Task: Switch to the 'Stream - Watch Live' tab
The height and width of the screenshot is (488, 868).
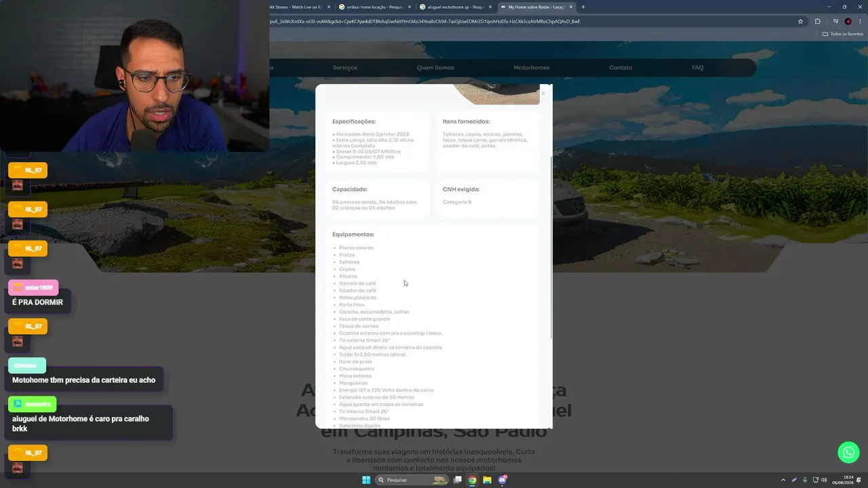Action: pos(301,7)
